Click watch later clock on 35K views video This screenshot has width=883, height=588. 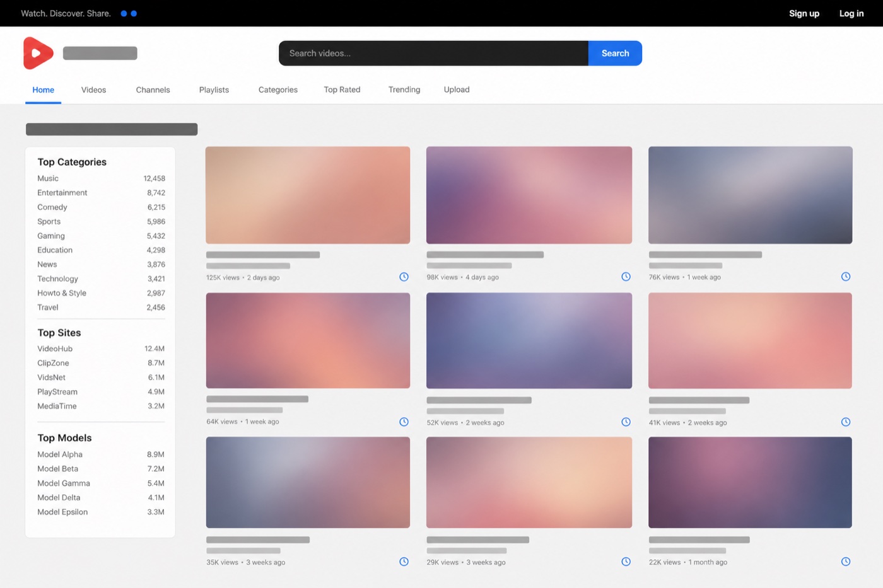coord(404,562)
